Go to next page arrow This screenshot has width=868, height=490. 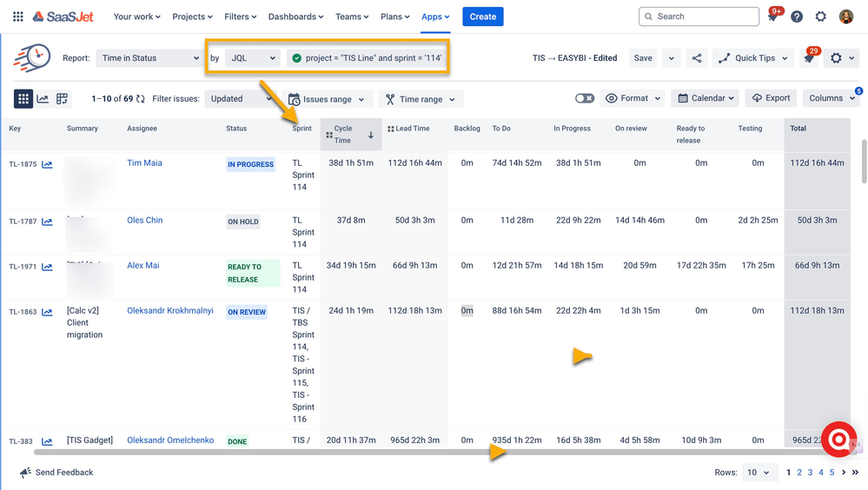(844, 473)
